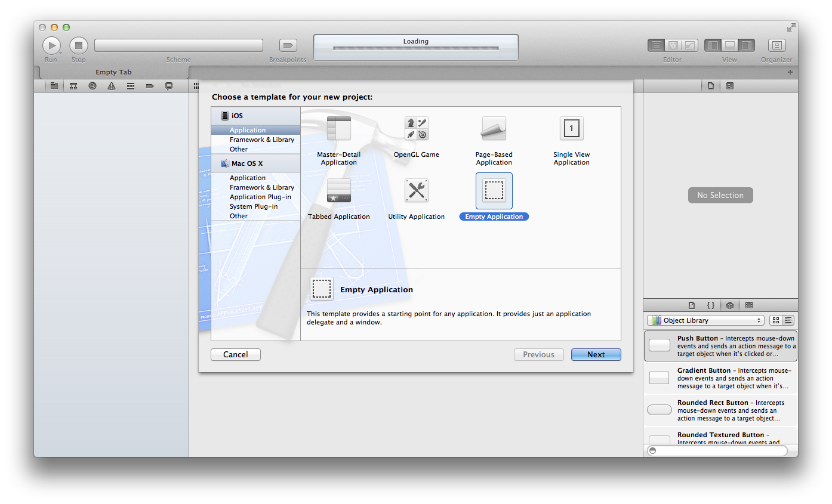Viewport: 832px width, 504px height.
Task: Click the library filter search field
Action: pos(717,451)
